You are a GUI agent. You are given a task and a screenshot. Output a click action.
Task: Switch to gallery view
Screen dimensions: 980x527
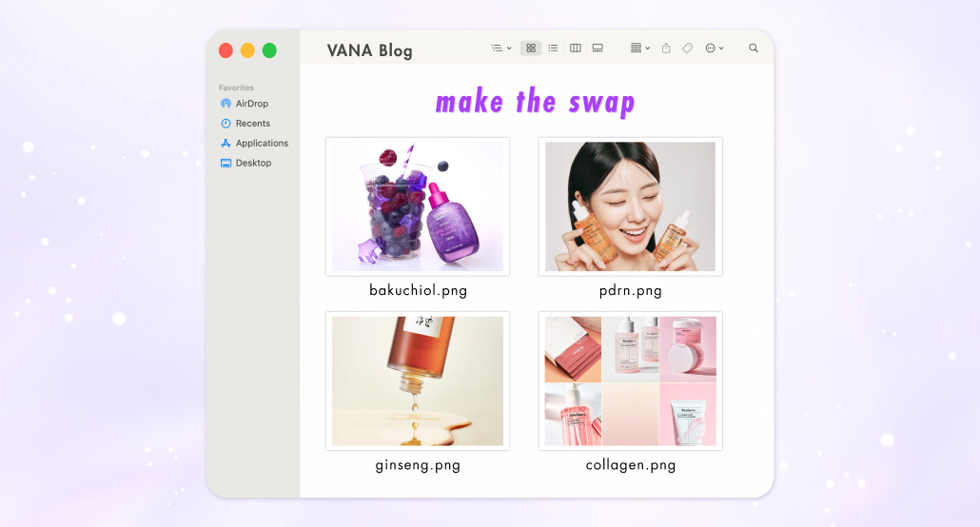[x=598, y=49]
